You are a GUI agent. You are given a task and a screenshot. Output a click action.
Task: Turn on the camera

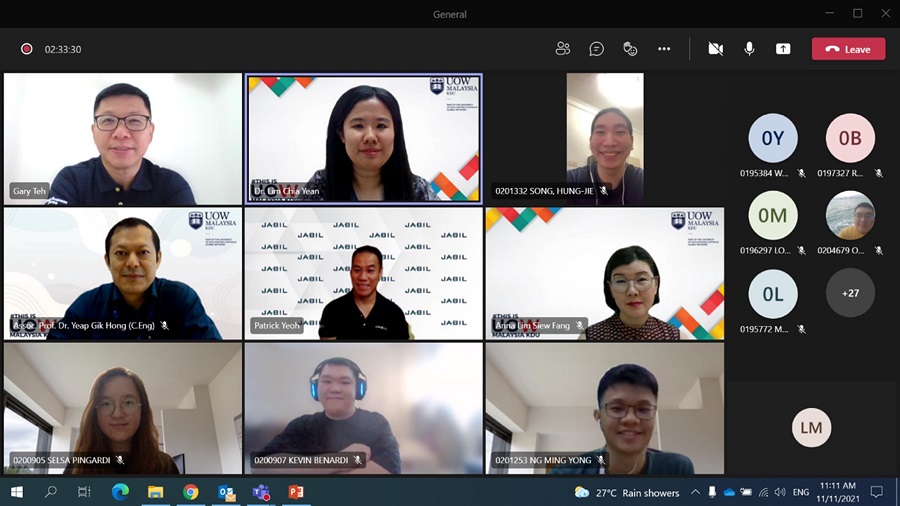pyautogui.click(x=715, y=49)
